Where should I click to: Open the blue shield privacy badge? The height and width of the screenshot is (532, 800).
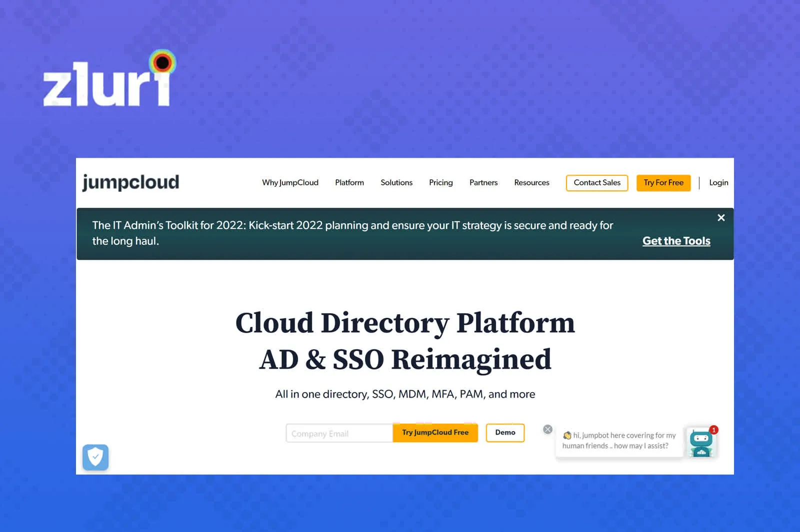point(95,457)
